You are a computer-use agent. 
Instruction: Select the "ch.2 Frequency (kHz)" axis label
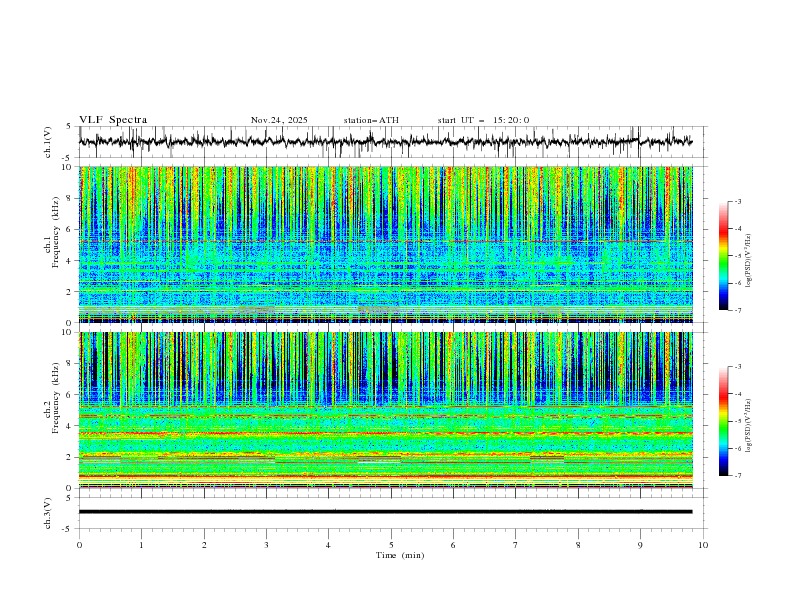tap(52, 398)
